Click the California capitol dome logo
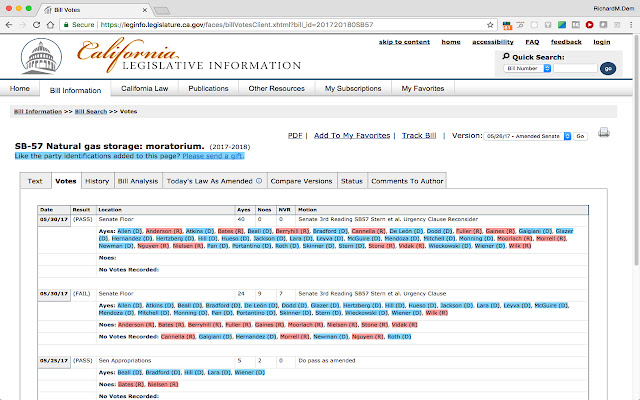 click(41, 56)
